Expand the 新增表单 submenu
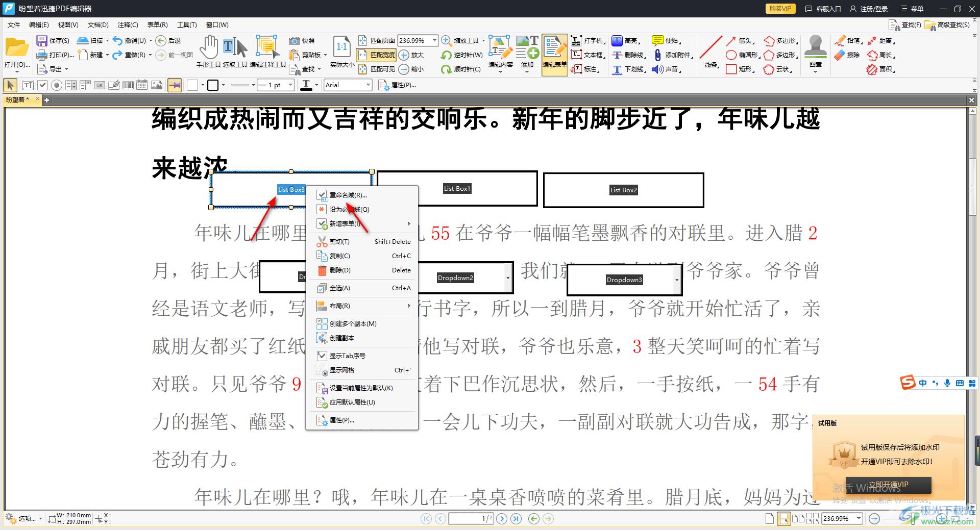Image resolution: width=980 pixels, height=530 pixels. point(362,223)
